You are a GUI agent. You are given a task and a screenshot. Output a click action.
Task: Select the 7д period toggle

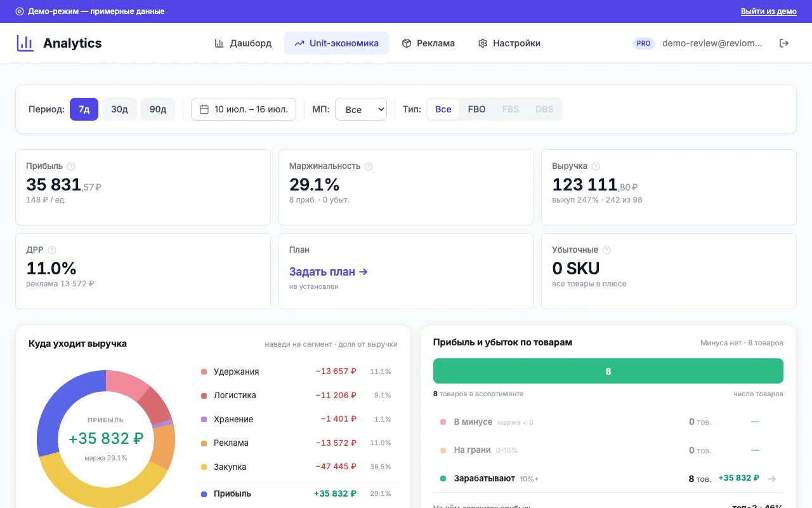point(84,109)
